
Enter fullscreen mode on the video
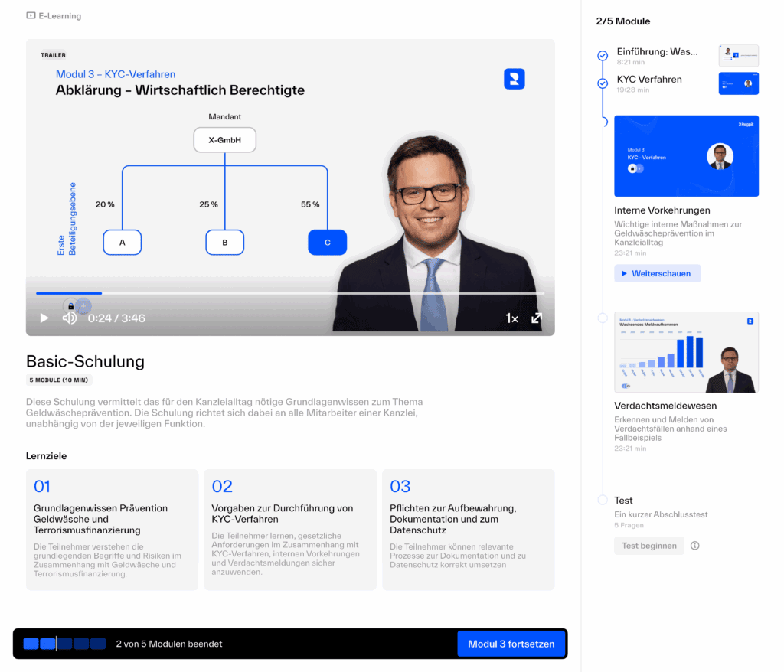(x=537, y=318)
